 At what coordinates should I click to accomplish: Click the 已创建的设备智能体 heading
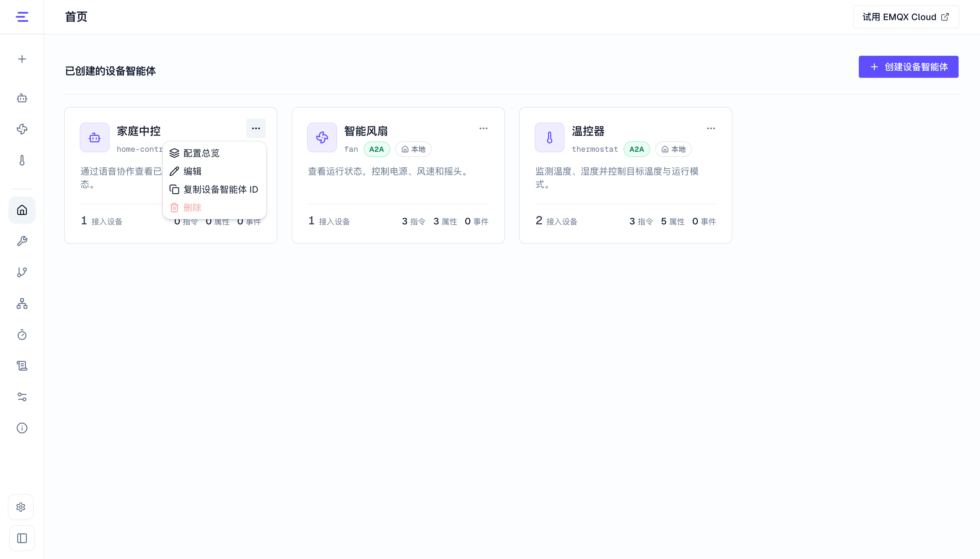(111, 71)
